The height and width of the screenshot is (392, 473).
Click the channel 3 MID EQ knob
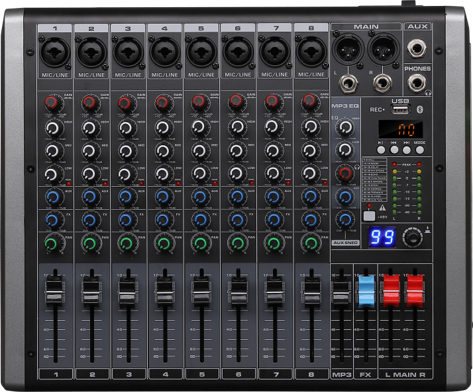click(x=126, y=151)
